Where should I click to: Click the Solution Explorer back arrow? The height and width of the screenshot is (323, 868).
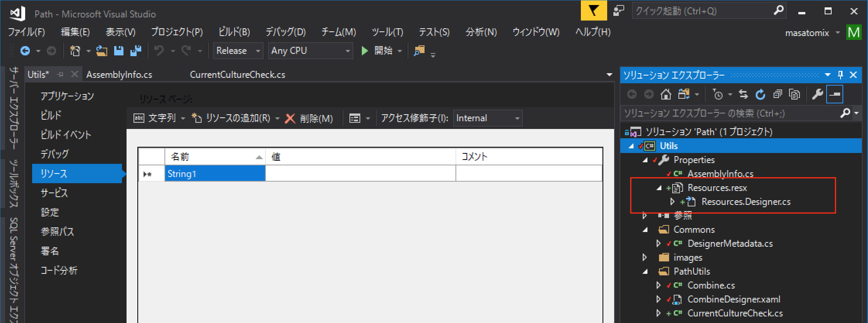tap(632, 94)
